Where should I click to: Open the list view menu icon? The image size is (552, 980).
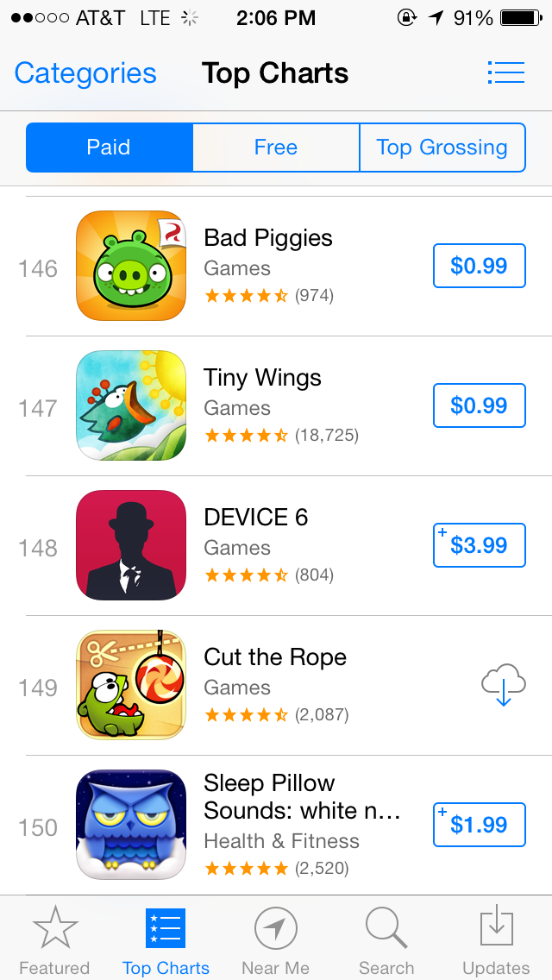505,72
